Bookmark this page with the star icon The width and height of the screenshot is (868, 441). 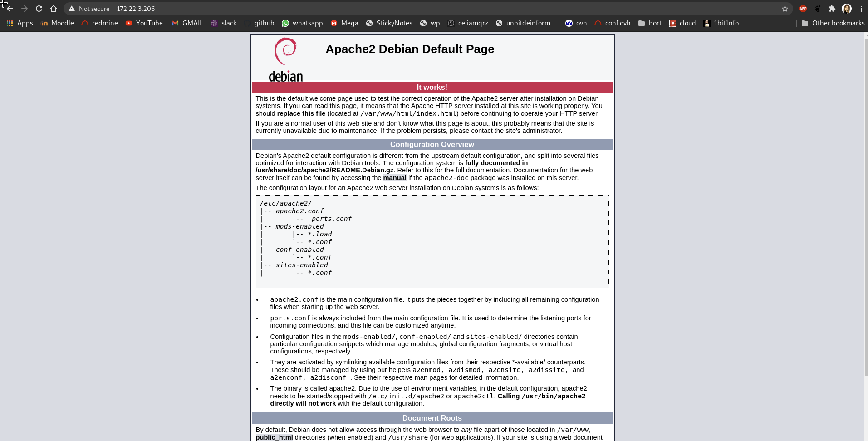(x=785, y=8)
